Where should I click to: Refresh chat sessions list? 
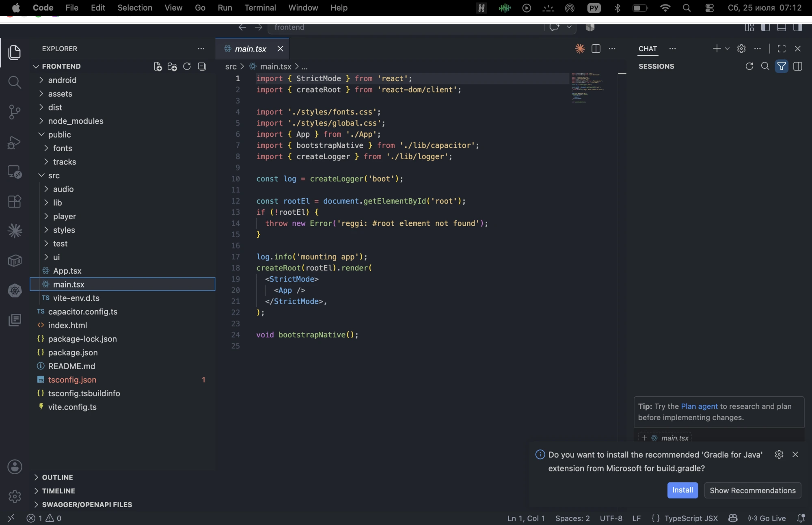tap(749, 66)
